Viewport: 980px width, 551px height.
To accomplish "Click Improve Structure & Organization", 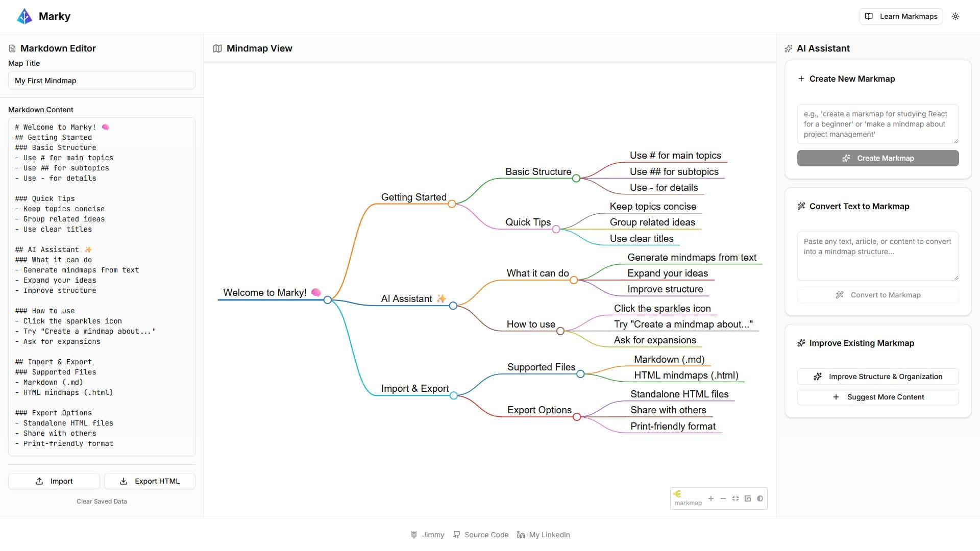I will click(x=878, y=377).
